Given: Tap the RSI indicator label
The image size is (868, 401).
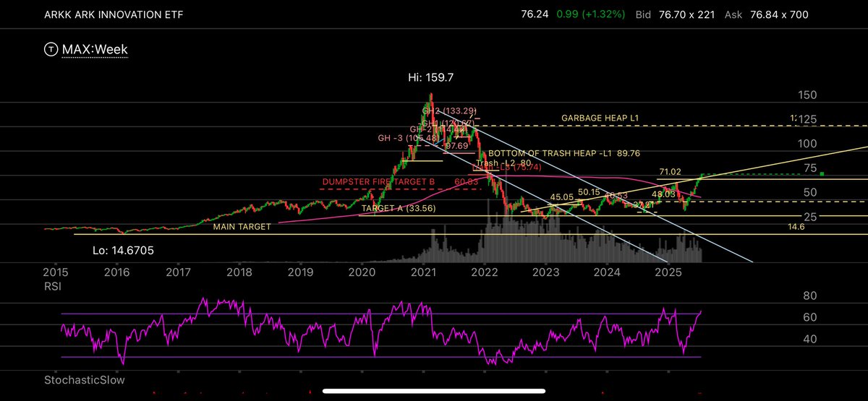Looking at the screenshot, I should (54, 285).
